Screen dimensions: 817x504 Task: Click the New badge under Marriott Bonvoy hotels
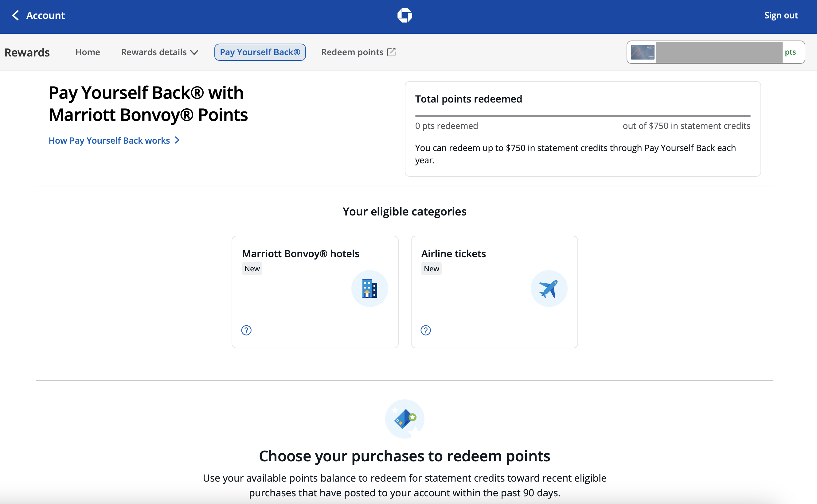coord(252,269)
